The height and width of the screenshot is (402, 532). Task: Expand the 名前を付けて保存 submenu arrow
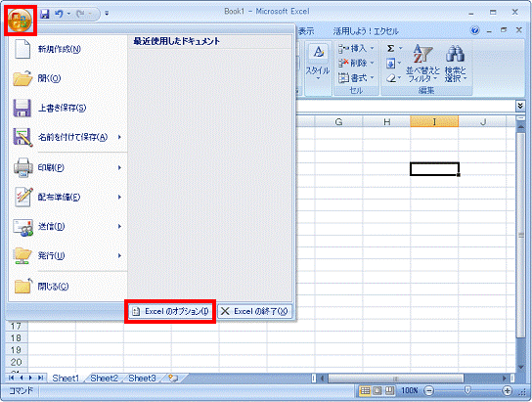click(119, 137)
